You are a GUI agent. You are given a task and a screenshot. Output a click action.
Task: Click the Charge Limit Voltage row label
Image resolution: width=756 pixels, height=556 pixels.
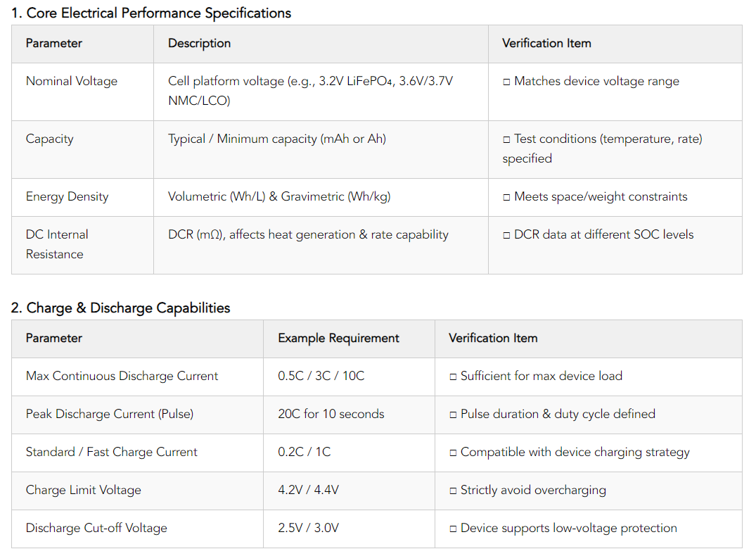click(x=84, y=491)
